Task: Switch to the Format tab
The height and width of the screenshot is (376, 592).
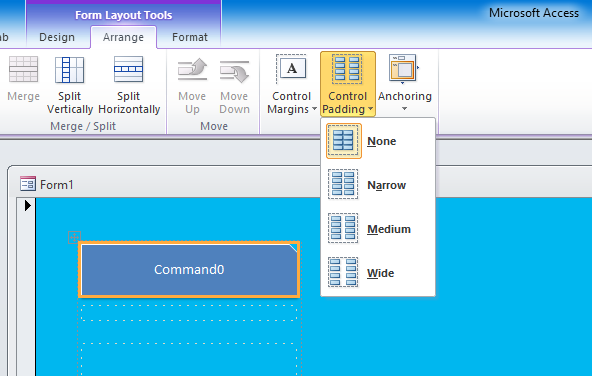Action: point(190,37)
